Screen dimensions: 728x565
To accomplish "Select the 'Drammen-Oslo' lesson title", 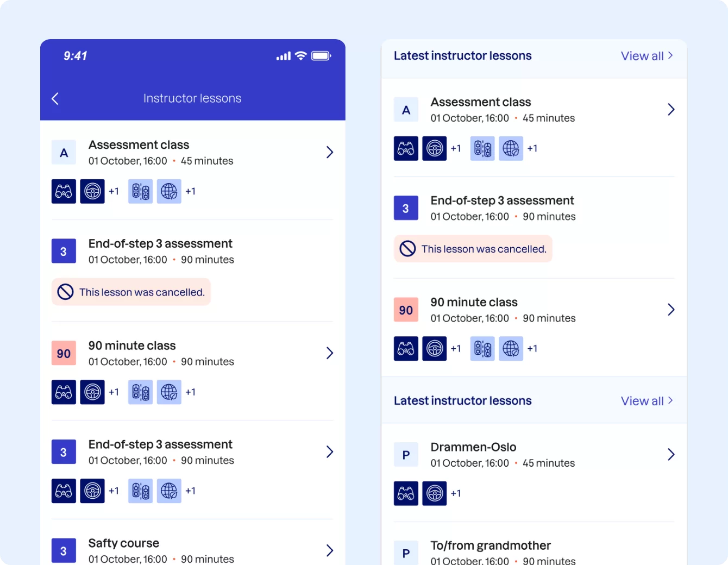I will (x=473, y=447).
